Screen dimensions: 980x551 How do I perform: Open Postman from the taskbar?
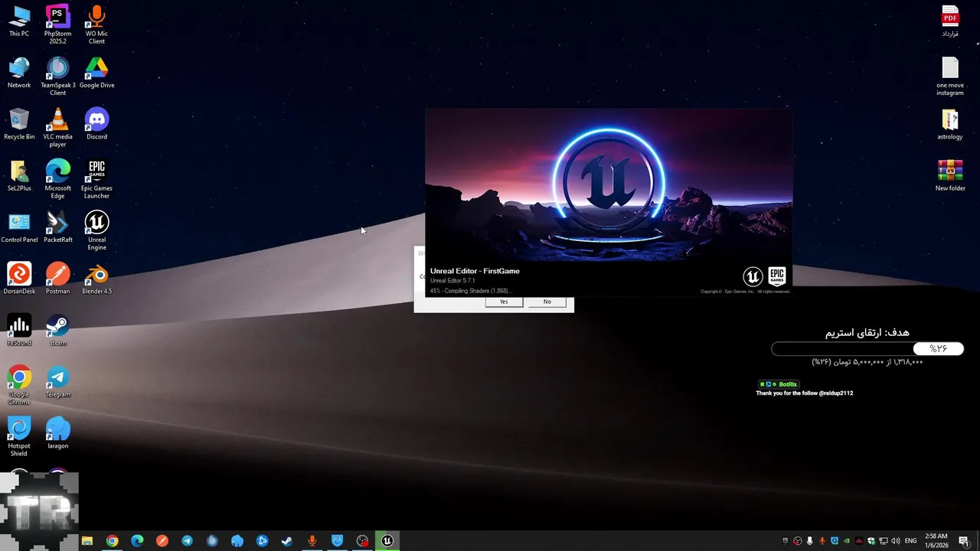click(162, 541)
